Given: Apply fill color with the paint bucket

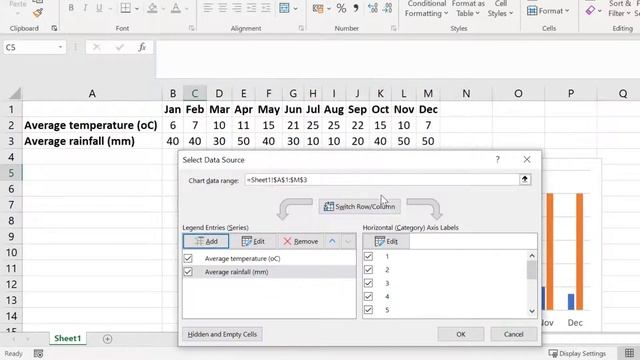Looking at the screenshot, I should [152, 8].
